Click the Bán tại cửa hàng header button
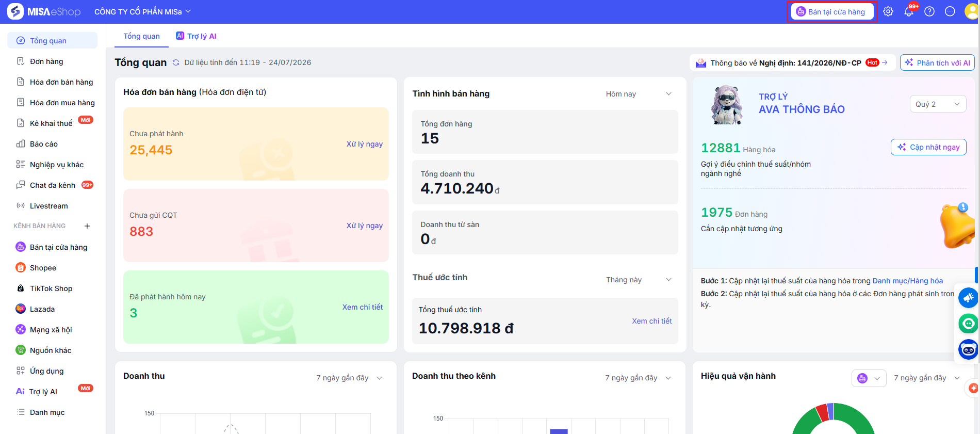The image size is (980, 434). [x=832, y=12]
